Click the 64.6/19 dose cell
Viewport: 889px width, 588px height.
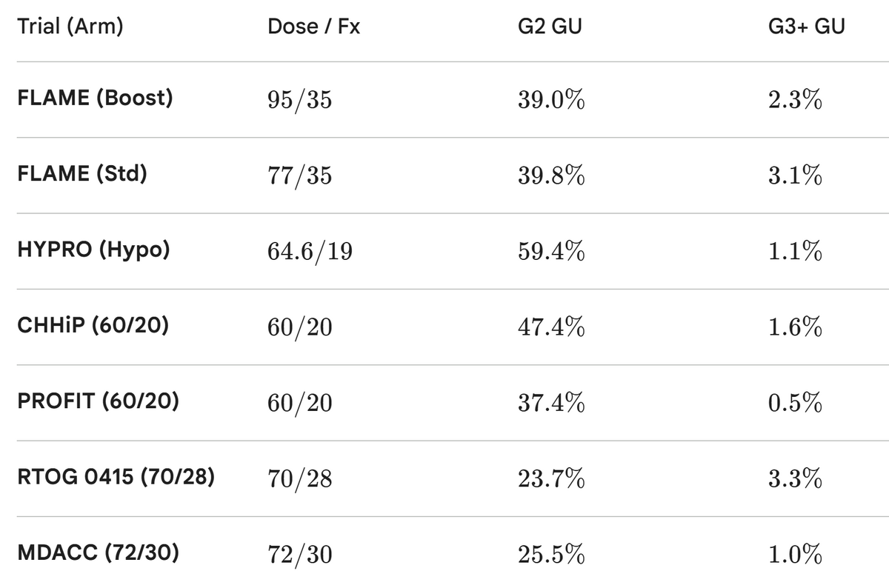coord(310,252)
